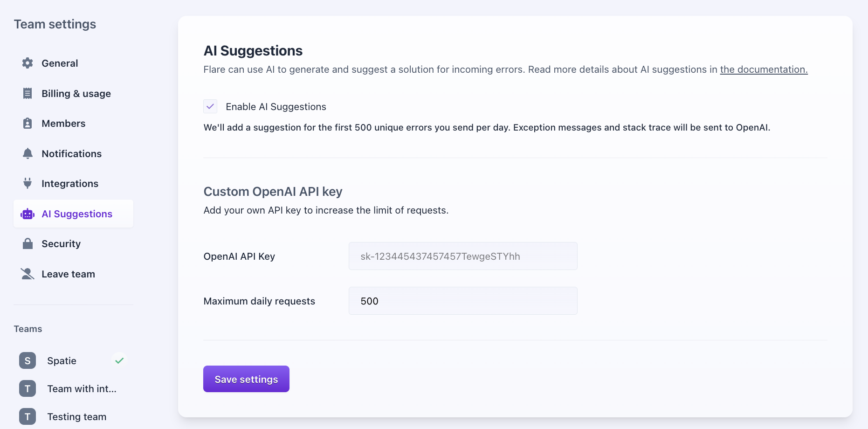
Task: Click the Notifications bell icon
Action: (x=28, y=153)
